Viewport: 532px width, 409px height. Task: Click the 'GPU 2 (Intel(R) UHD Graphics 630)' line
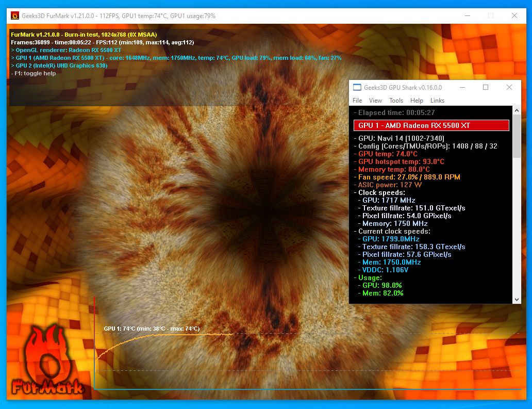(59, 66)
